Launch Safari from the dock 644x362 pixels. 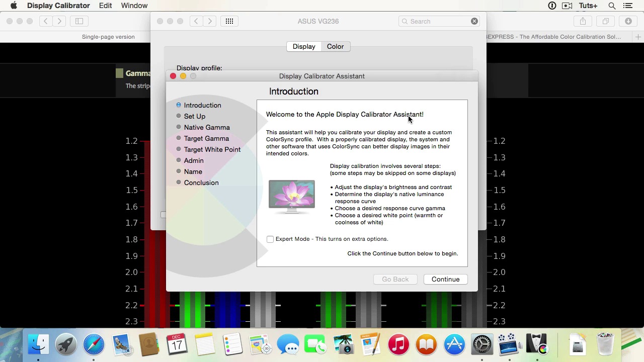point(94,345)
